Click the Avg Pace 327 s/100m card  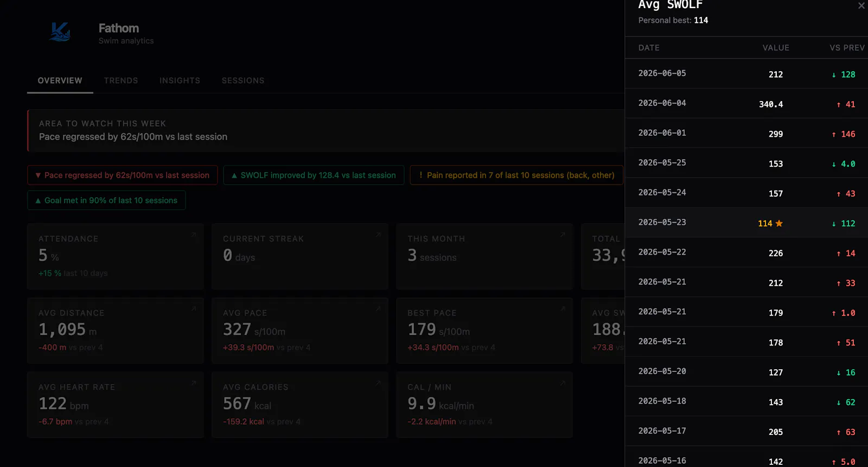point(300,330)
